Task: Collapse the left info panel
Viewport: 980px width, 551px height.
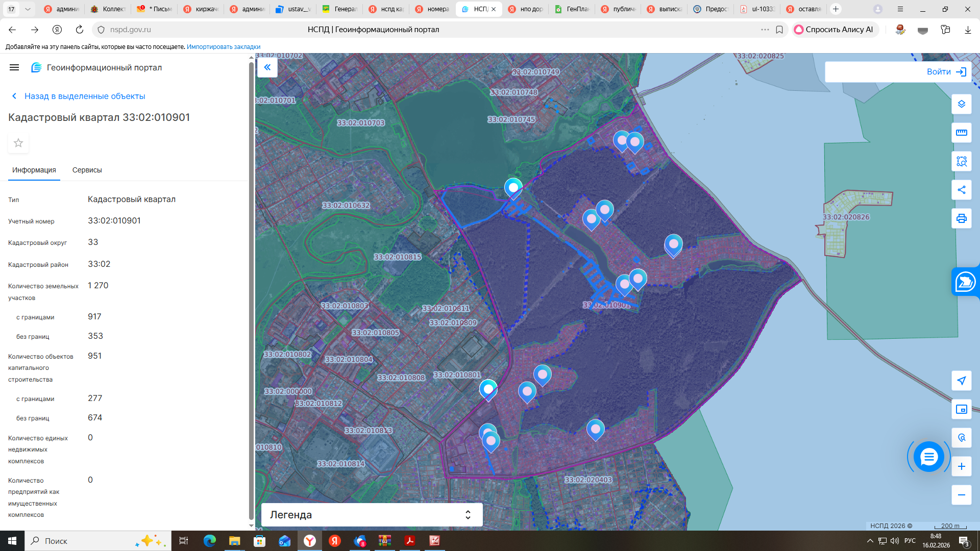Action: 267,67
